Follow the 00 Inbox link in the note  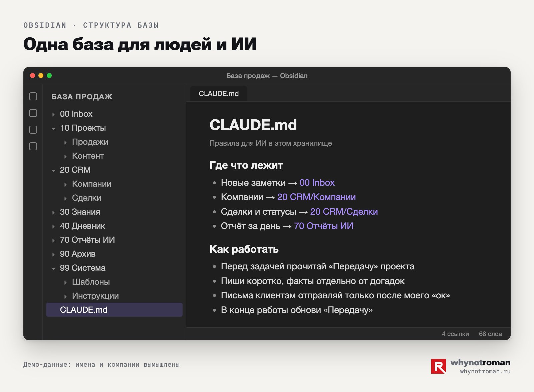point(317,183)
